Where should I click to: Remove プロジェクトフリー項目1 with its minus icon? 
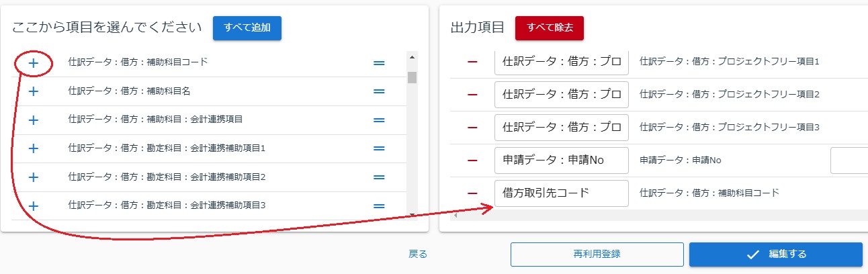click(x=472, y=62)
